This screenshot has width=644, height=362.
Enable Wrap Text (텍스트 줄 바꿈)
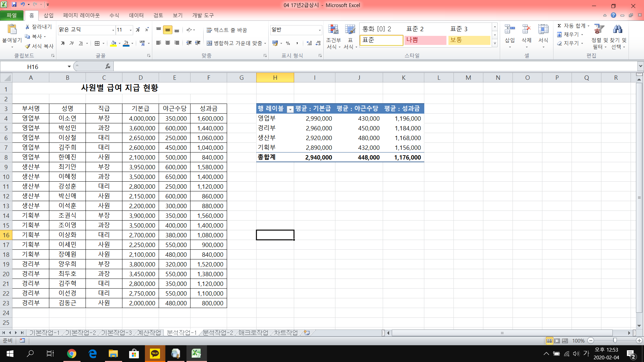(x=227, y=30)
